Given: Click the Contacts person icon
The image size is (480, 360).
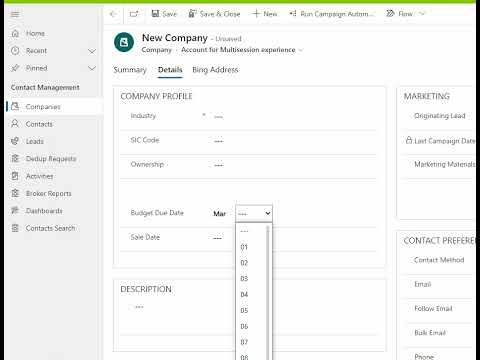Looking at the screenshot, I should click(x=15, y=124).
